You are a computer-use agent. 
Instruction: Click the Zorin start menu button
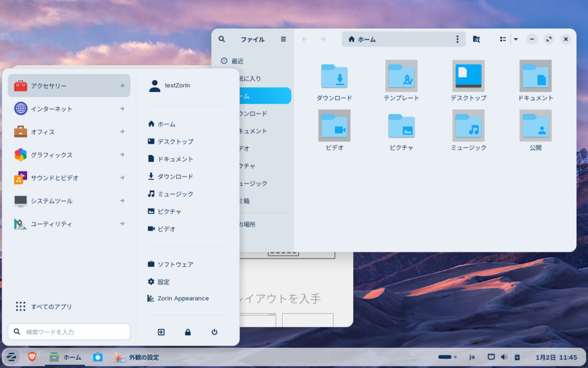pos(11,357)
